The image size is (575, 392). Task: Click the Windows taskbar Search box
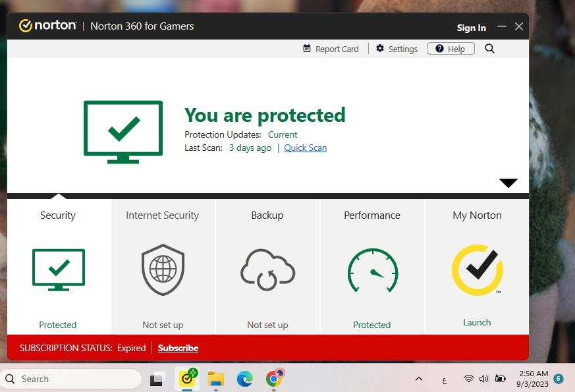coord(70,379)
